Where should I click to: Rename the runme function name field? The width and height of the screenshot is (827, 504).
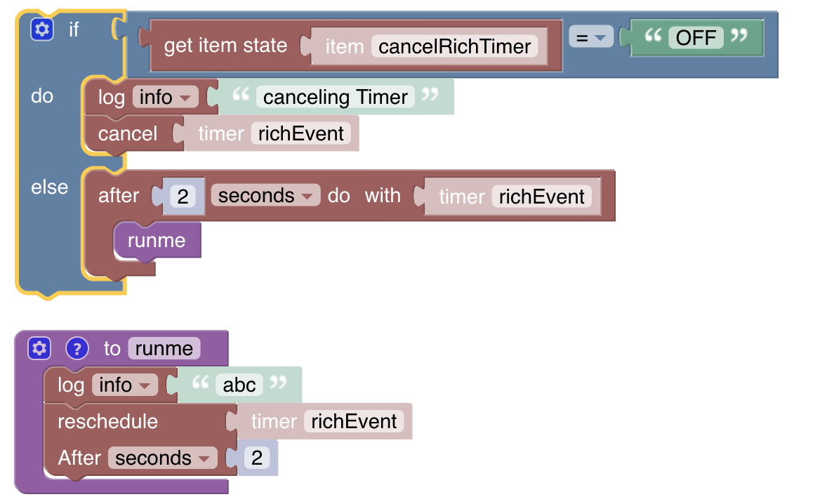164,348
